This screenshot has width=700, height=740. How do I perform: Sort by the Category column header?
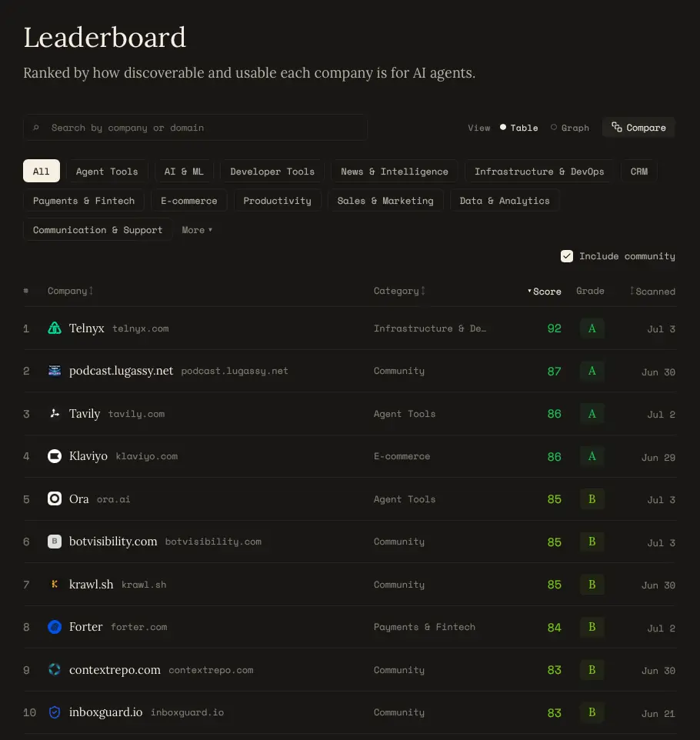point(399,291)
